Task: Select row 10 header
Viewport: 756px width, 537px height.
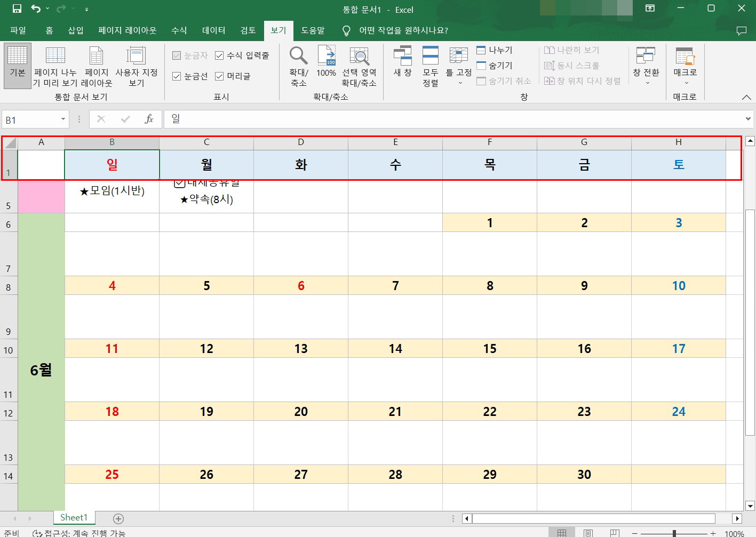Action: point(9,348)
